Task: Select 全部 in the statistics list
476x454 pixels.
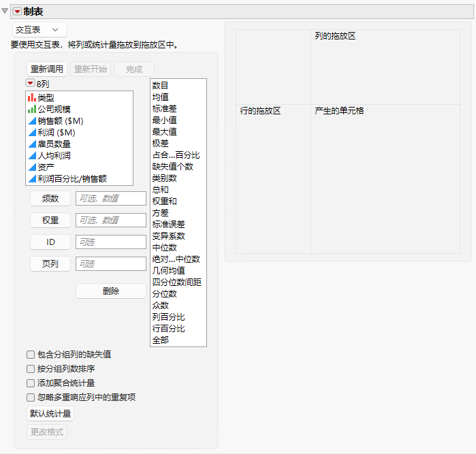Action: pyautogui.click(x=178, y=340)
